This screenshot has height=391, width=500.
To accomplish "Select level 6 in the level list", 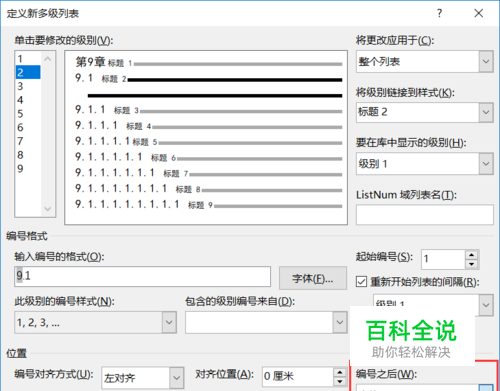I will pyautogui.click(x=28, y=127).
